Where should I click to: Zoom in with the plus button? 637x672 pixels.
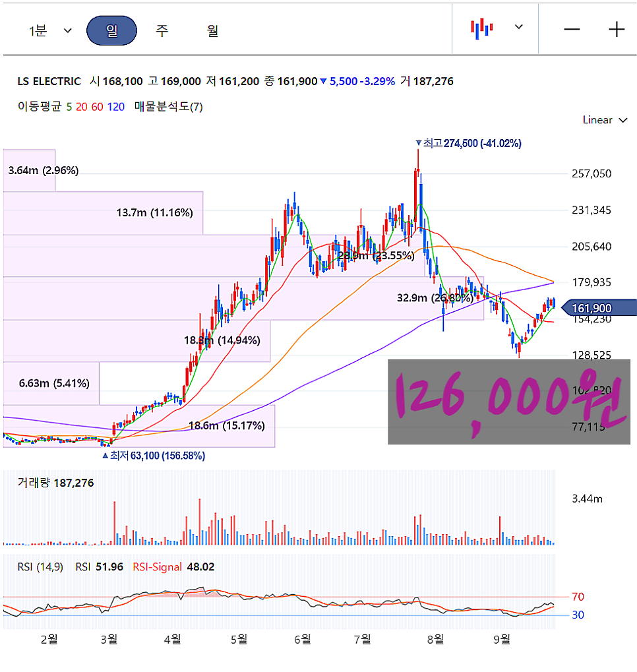point(617,30)
